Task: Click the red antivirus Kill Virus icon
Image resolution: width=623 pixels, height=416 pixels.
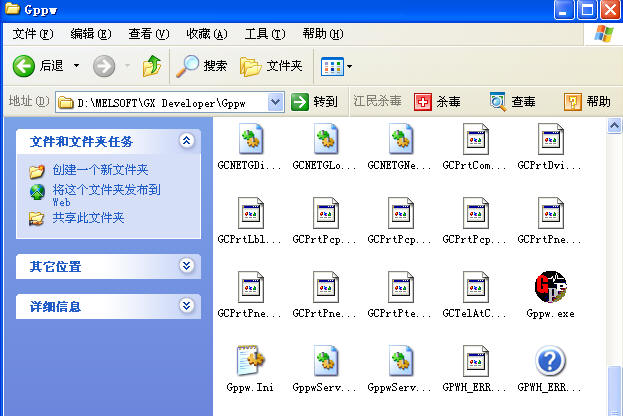Action: (x=423, y=102)
